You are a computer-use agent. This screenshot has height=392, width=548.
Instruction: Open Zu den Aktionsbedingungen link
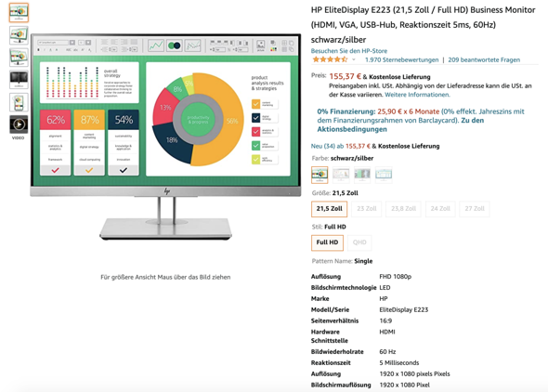pos(400,124)
